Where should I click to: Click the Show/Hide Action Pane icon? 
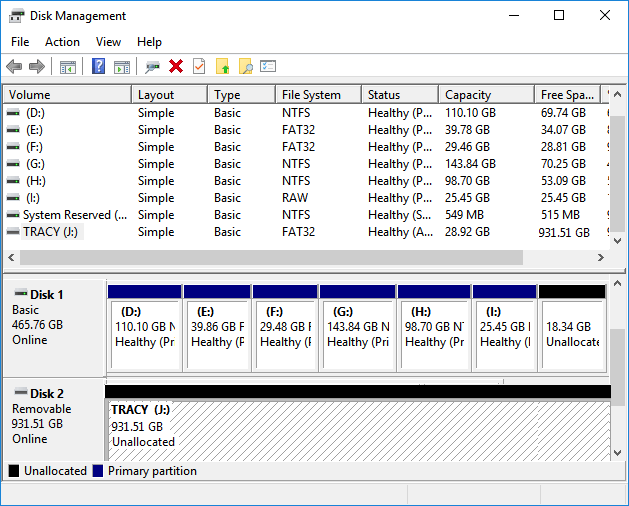pos(122,66)
